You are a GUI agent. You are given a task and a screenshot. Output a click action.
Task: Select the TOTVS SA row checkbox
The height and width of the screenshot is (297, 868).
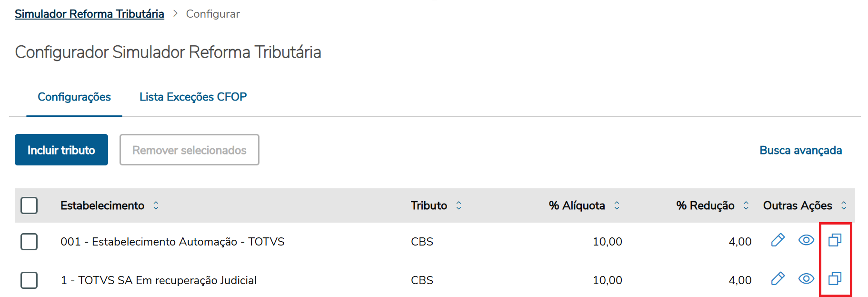(x=29, y=280)
